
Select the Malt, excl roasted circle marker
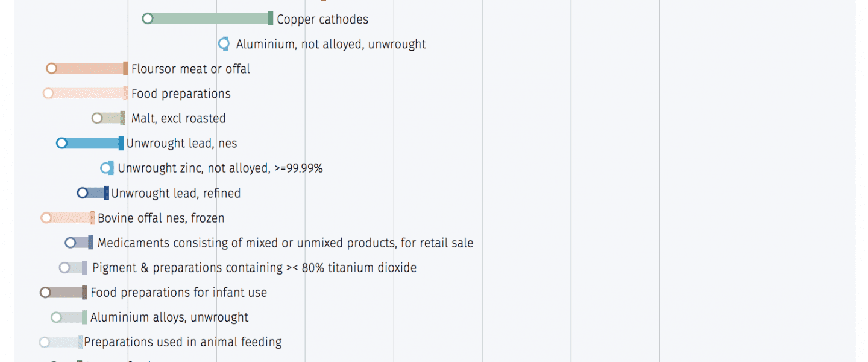tap(97, 118)
